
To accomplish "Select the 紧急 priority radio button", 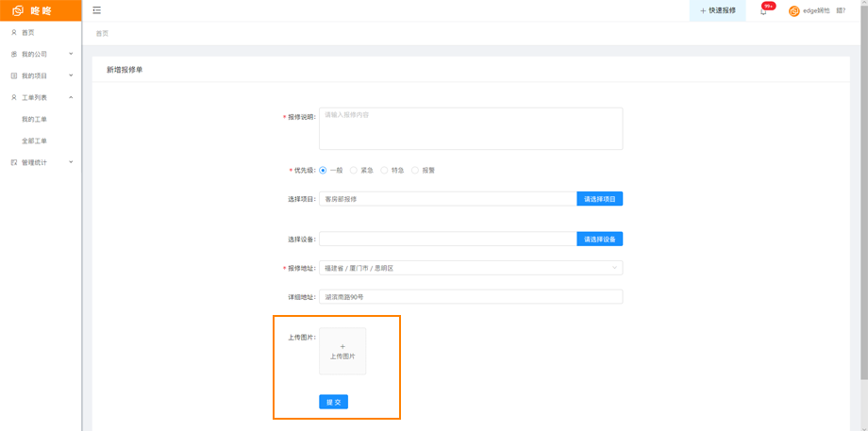I will [354, 171].
